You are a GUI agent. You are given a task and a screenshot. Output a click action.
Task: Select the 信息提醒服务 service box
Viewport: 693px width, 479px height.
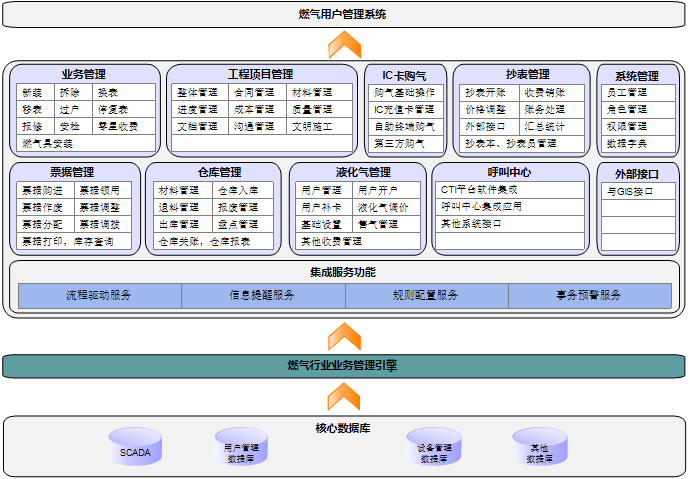pos(262,296)
